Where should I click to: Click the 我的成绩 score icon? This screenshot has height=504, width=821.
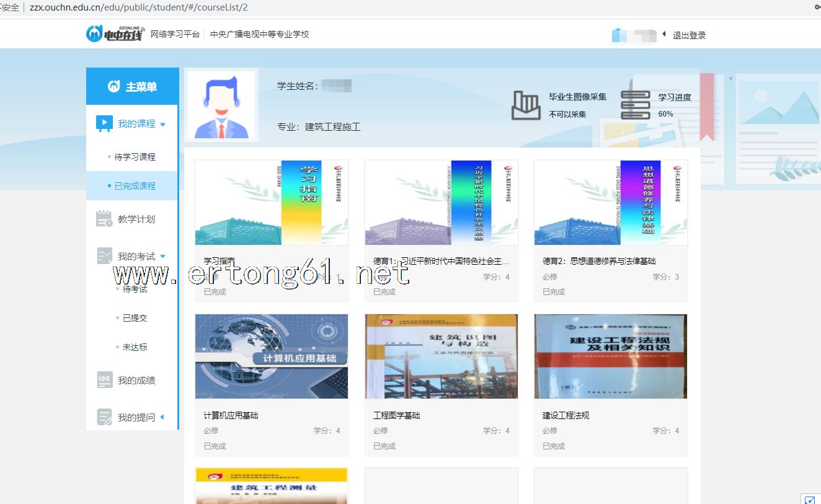104,380
